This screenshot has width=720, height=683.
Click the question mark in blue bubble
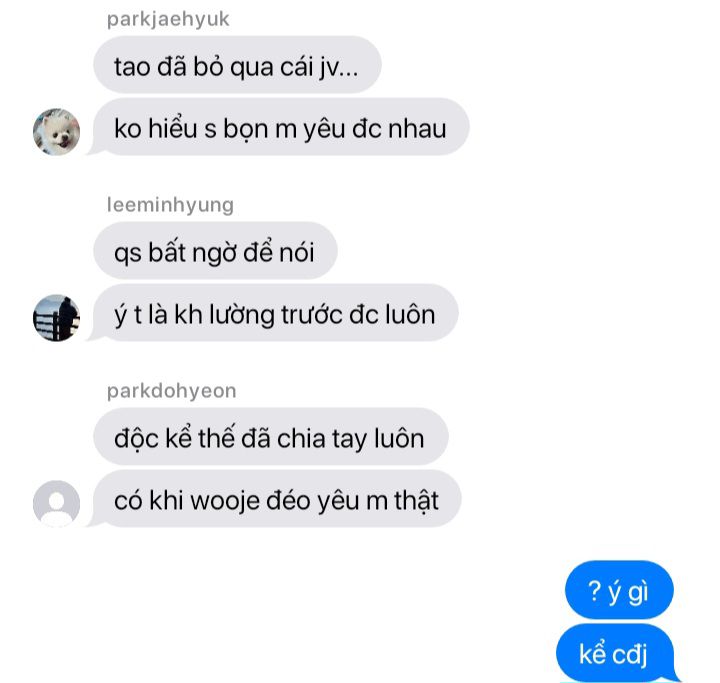(594, 591)
